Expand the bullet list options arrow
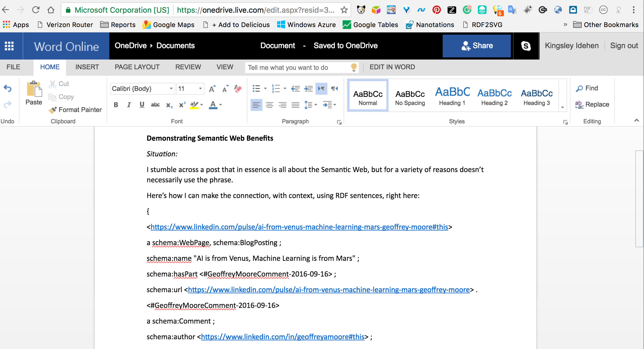Screen dimensions: 644x349 [265, 88]
